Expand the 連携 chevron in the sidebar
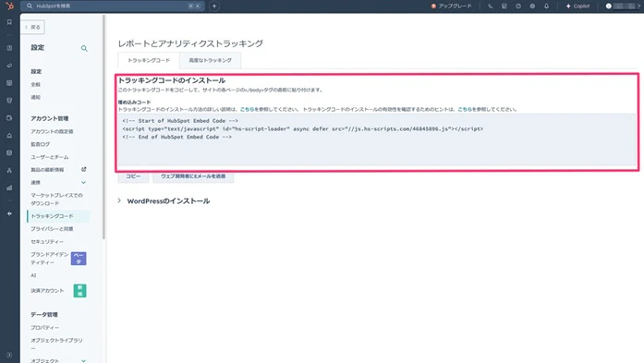The width and height of the screenshot is (644, 363). [84, 182]
